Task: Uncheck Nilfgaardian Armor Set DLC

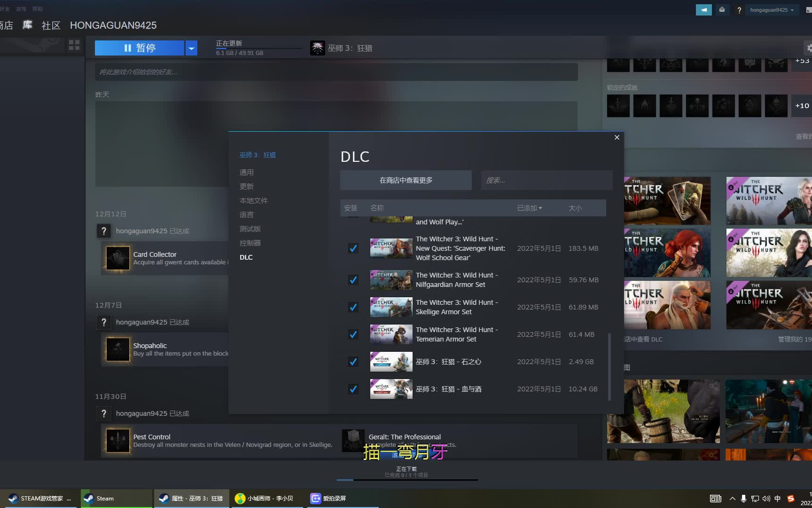Action: click(x=353, y=280)
